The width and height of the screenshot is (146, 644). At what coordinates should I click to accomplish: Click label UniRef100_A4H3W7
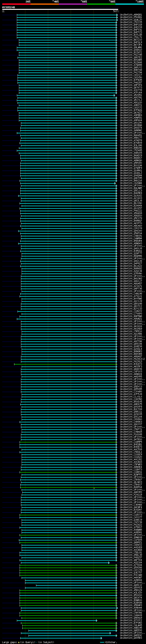coord(131,578)
